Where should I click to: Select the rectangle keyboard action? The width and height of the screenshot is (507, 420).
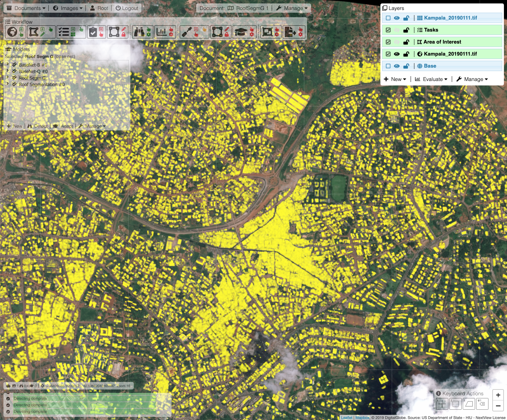click(456, 404)
